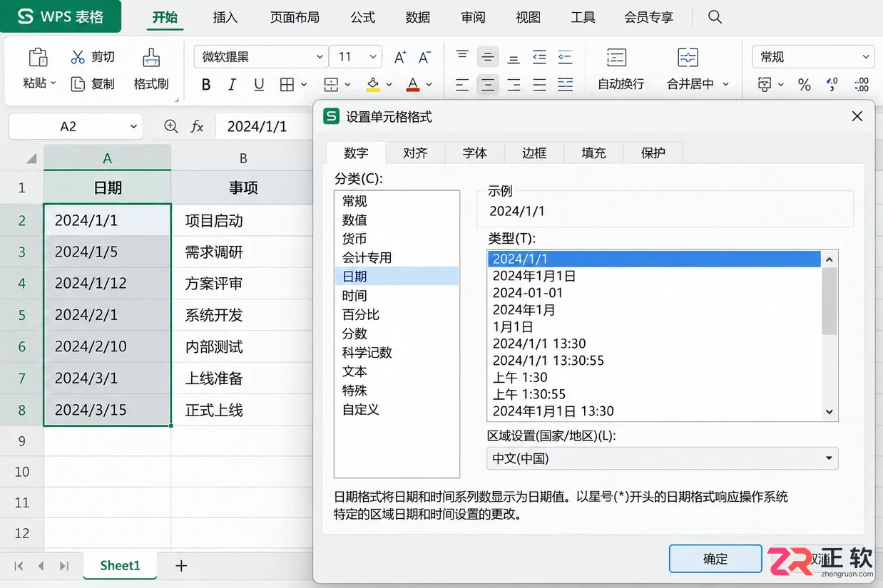The image size is (883, 588).
Task: Select 货币 in the category list
Action: (x=397, y=239)
